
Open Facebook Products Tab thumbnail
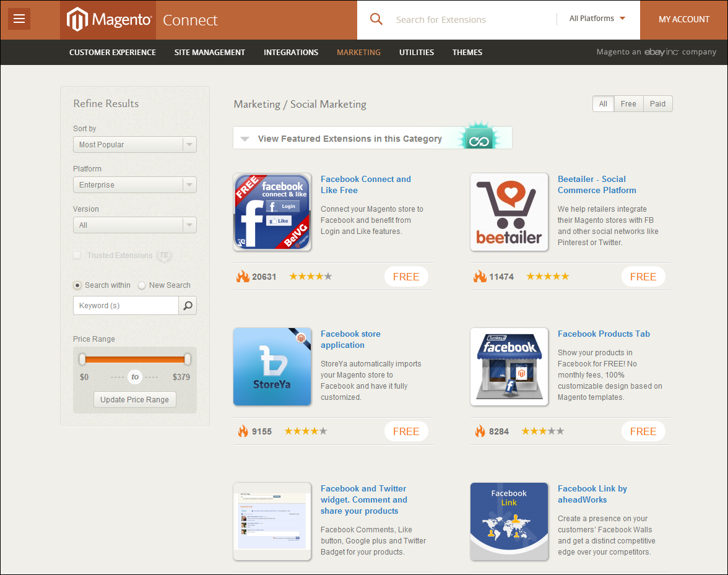pyautogui.click(x=509, y=366)
